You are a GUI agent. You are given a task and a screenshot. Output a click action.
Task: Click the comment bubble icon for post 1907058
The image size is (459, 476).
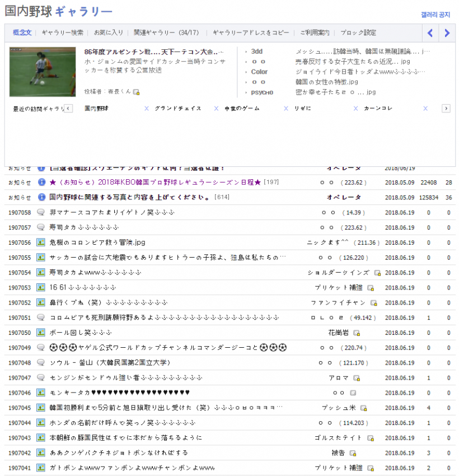41,212
